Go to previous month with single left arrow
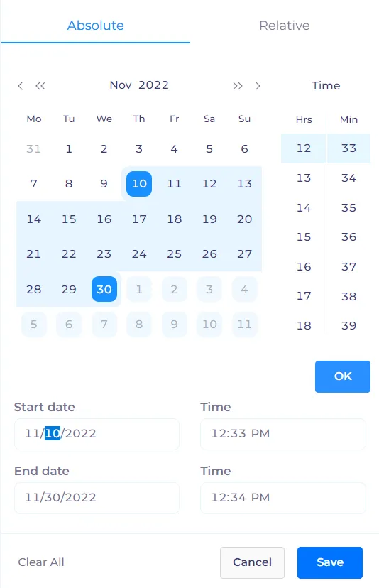 click(x=21, y=86)
